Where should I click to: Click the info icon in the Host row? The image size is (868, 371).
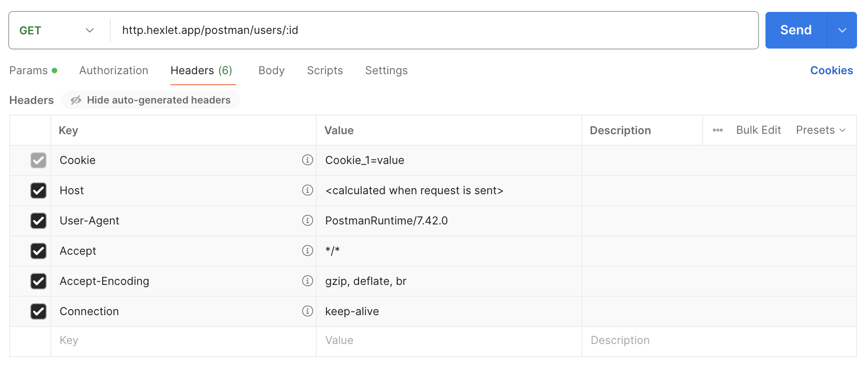tap(308, 190)
